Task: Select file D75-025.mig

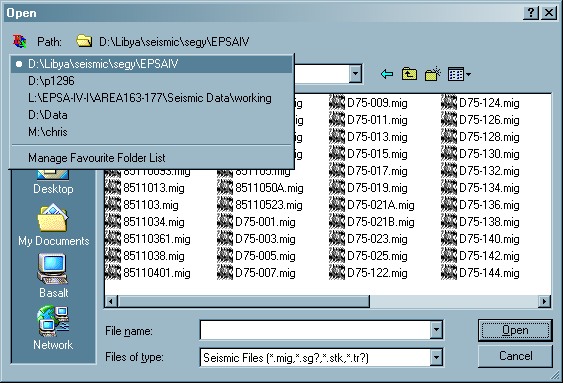Action: coord(368,256)
